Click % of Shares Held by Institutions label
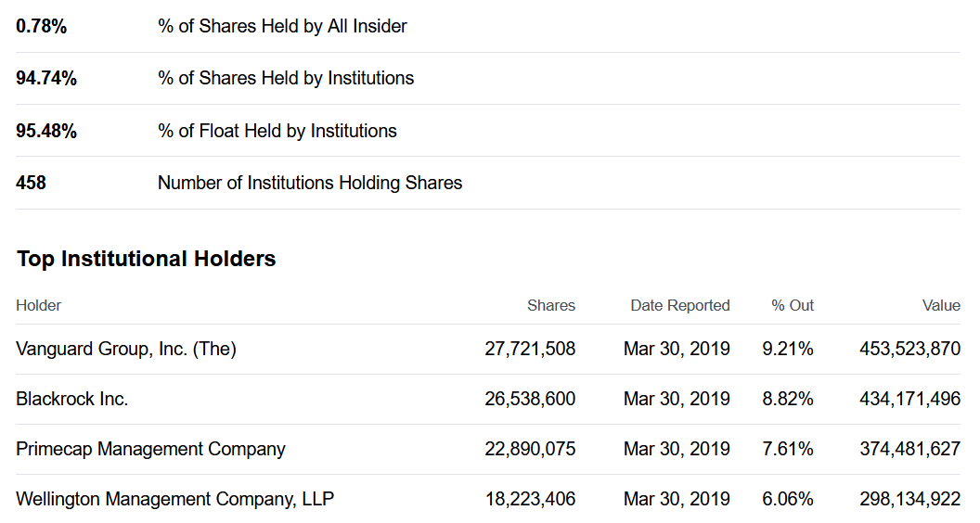This screenshot has height=523, width=980. pos(286,78)
